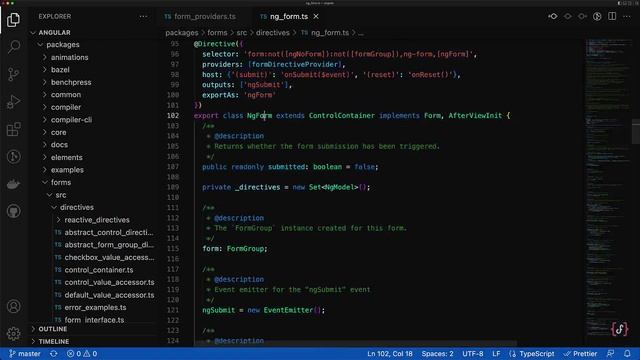Click the pink braces logo icon
This screenshot has height=360, width=640.
[619, 329]
